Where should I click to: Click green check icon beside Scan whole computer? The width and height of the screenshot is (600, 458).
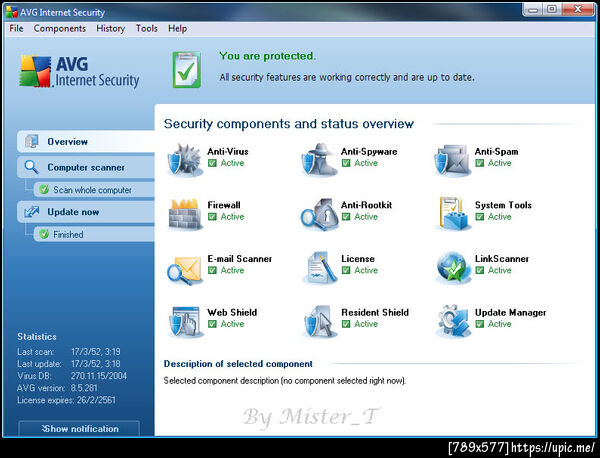[44, 189]
